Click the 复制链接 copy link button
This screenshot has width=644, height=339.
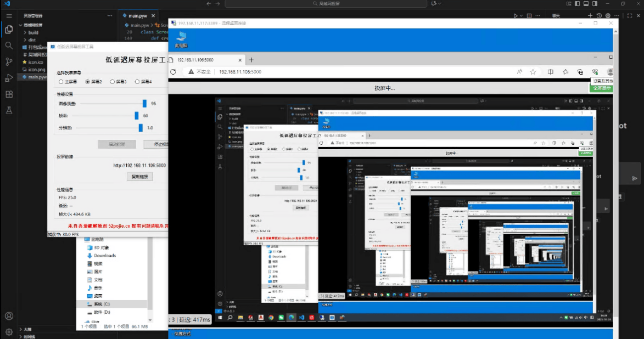tap(132, 177)
